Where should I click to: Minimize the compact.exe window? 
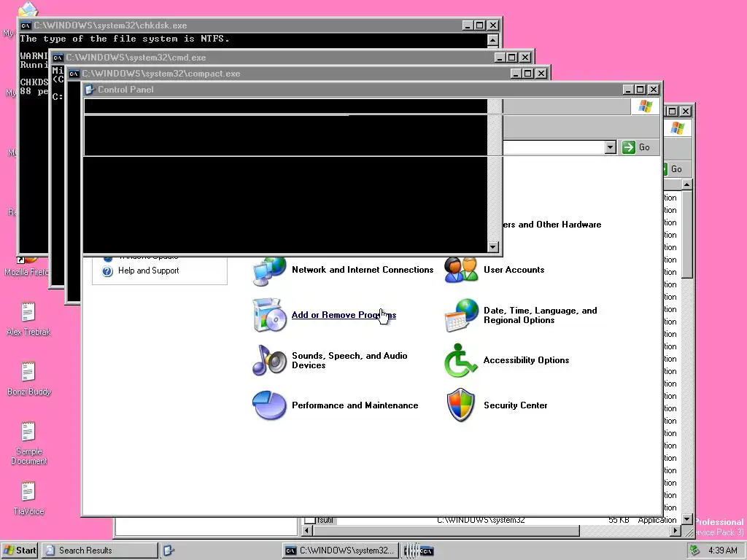pos(516,74)
